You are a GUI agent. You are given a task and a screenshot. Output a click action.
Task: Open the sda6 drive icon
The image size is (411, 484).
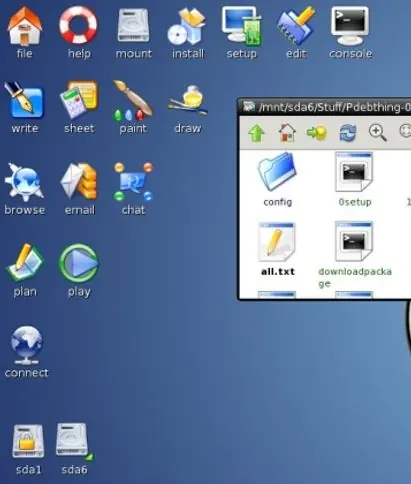[x=74, y=449]
